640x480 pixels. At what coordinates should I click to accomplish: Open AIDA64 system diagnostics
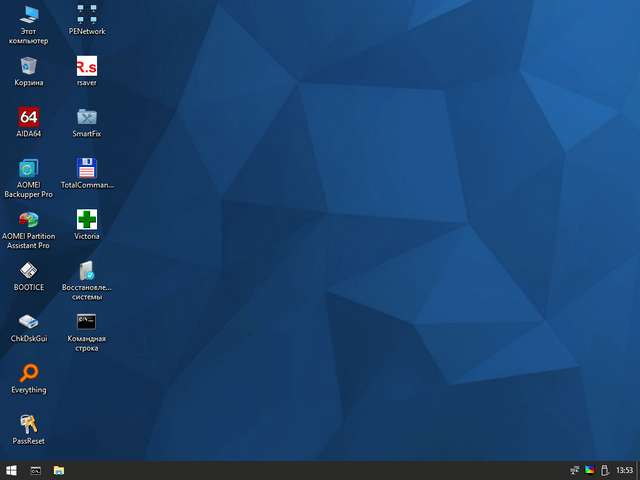pos(29,122)
